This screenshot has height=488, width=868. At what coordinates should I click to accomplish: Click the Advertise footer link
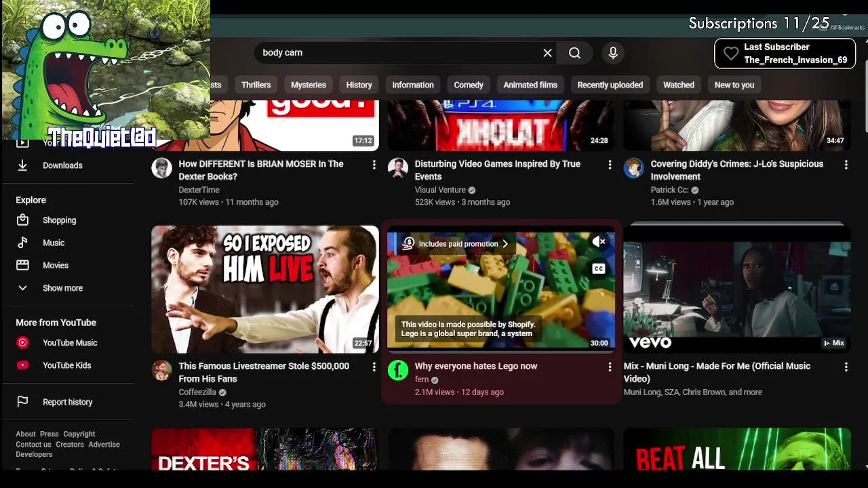pos(104,445)
